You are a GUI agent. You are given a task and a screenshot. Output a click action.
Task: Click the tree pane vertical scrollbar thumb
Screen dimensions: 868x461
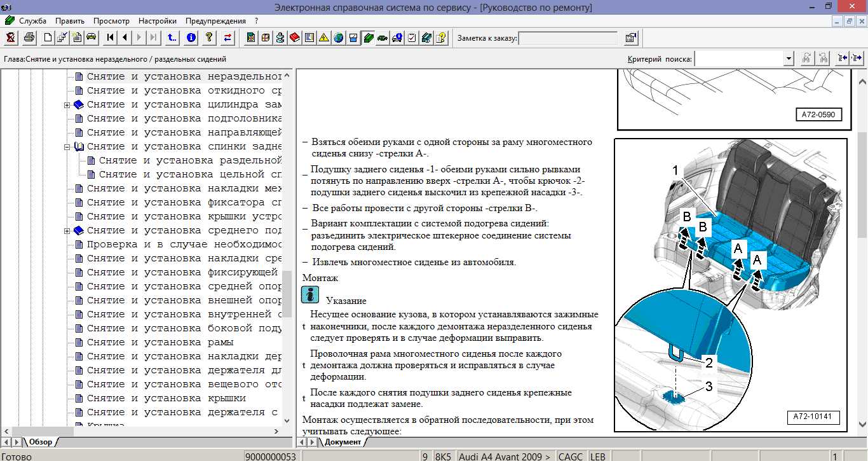(x=287, y=294)
